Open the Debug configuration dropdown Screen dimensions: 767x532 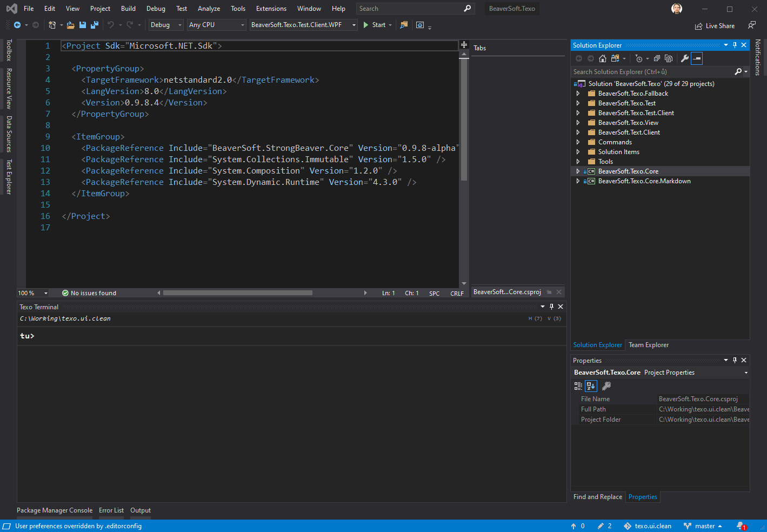click(166, 25)
